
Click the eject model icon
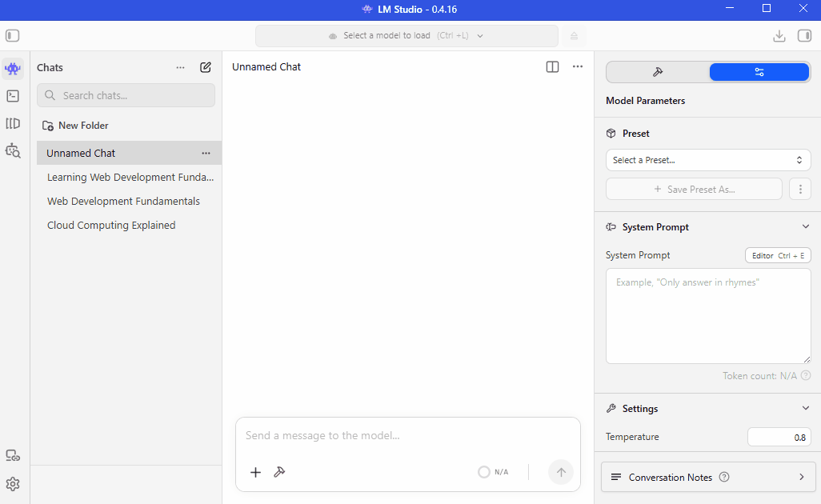pyautogui.click(x=574, y=35)
